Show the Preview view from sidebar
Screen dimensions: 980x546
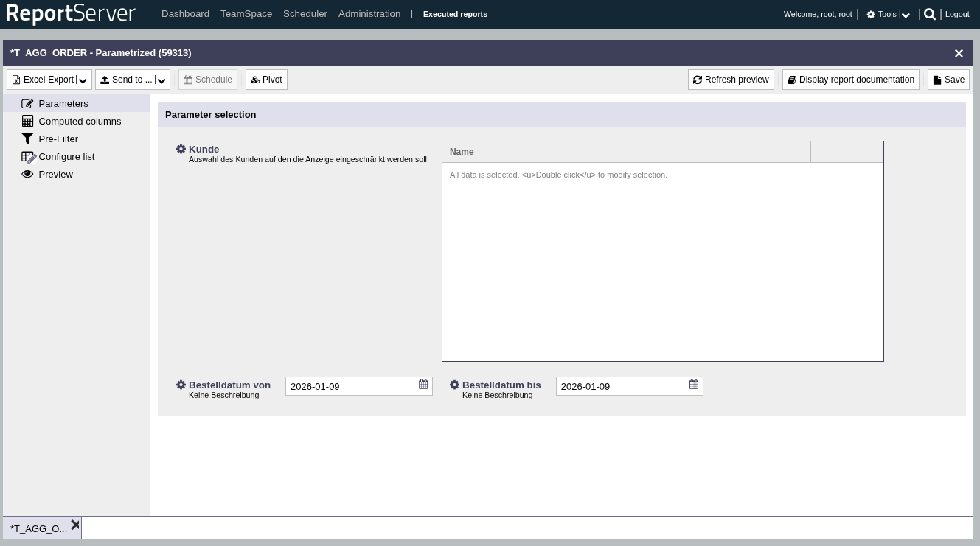point(55,175)
